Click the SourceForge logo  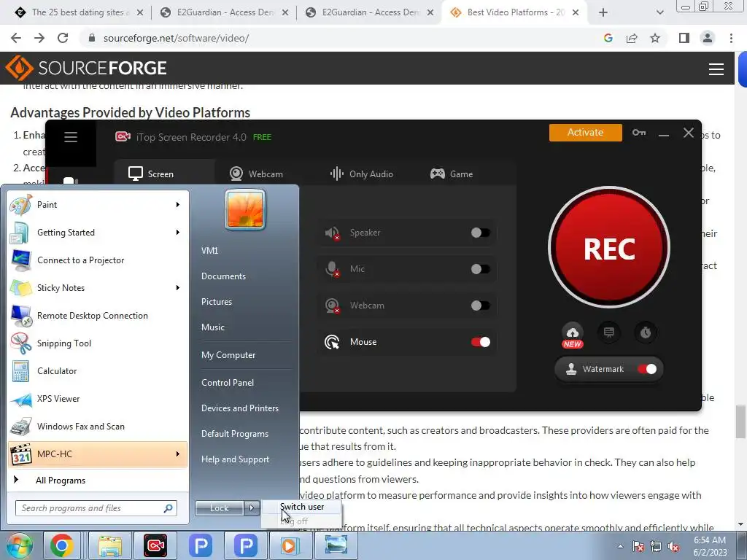pos(86,68)
